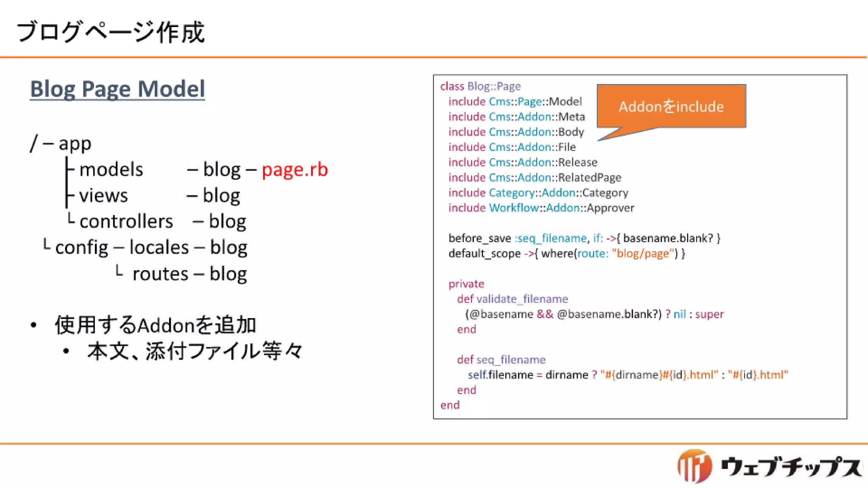The image size is (868, 488).
Task: Click the Blog Page Model heading link
Action: [117, 89]
